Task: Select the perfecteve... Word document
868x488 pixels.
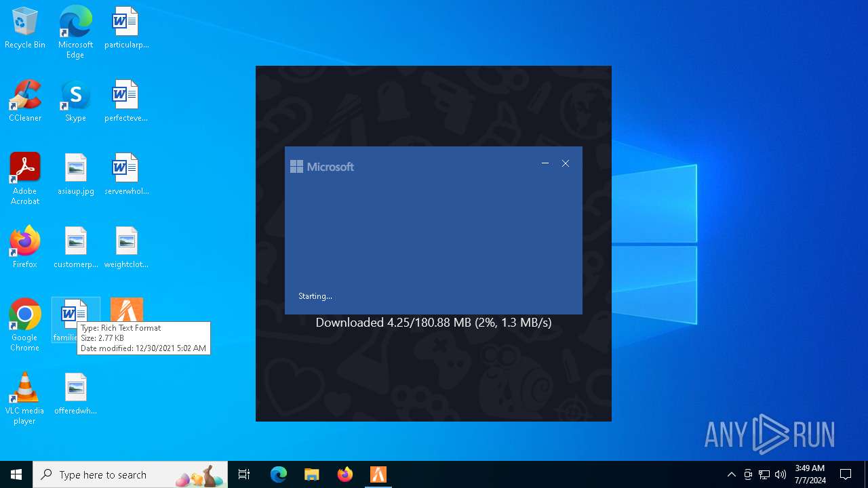Action: 126,101
